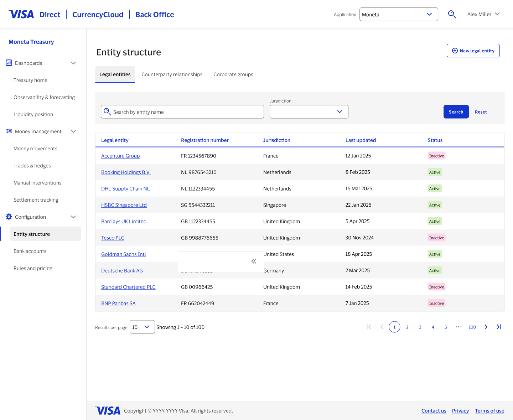The width and height of the screenshot is (513, 420).
Task: Go to page 5 of results
Action: [x=446, y=327]
